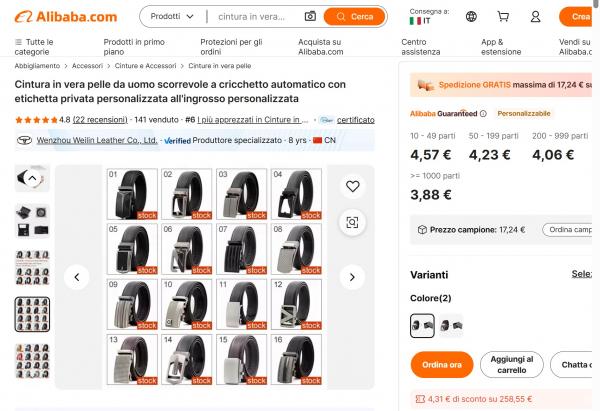The height and width of the screenshot is (411, 600).
Task: Click the find-similar image scan icon
Action: (x=352, y=222)
